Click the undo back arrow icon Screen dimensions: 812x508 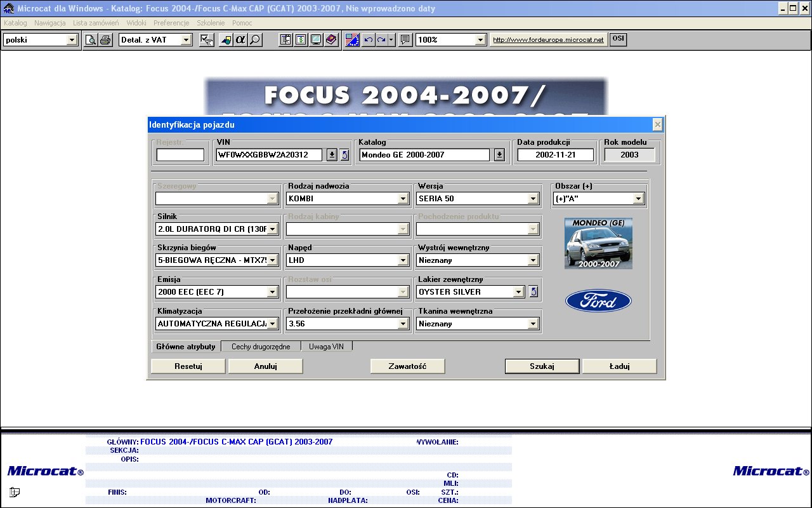[x=368, y=40]
